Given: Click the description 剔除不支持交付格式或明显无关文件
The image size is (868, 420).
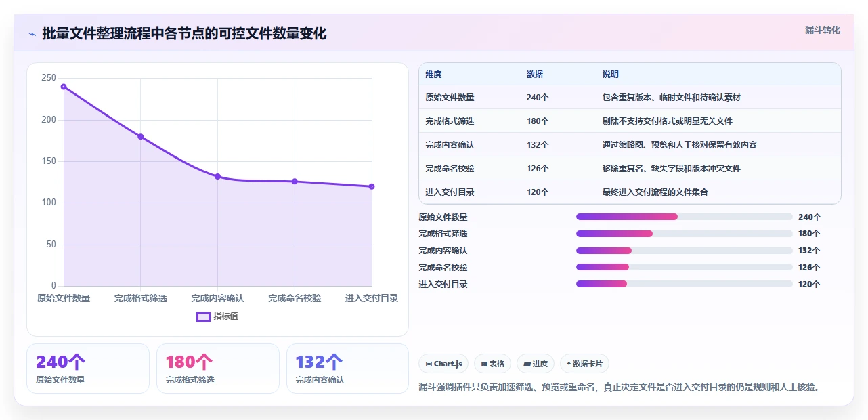Looking at the screenshot, I should pyautogui.click(x=667, y=121).
